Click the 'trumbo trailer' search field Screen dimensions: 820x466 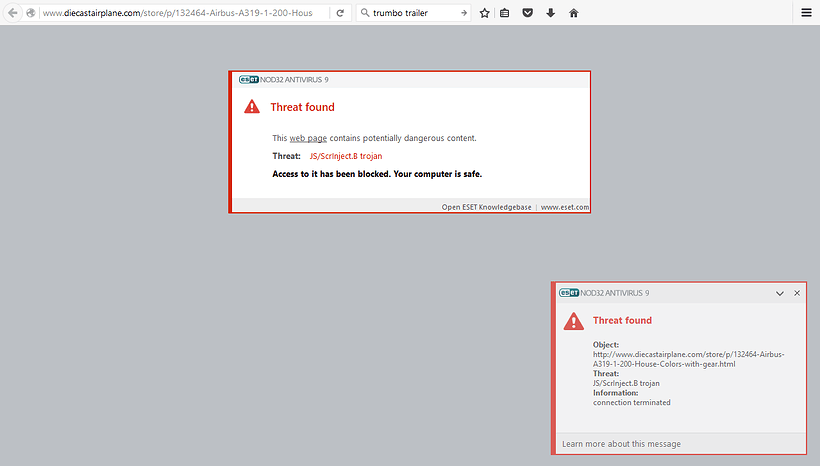coord(415,13)
